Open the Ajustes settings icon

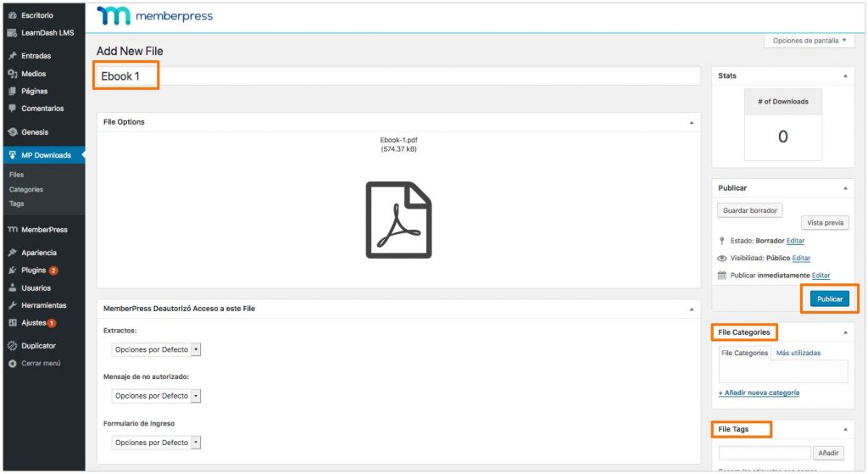point(12,323)
